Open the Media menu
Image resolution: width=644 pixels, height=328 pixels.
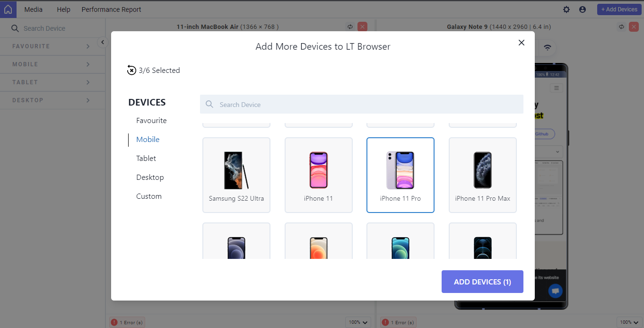click(34, 9)
